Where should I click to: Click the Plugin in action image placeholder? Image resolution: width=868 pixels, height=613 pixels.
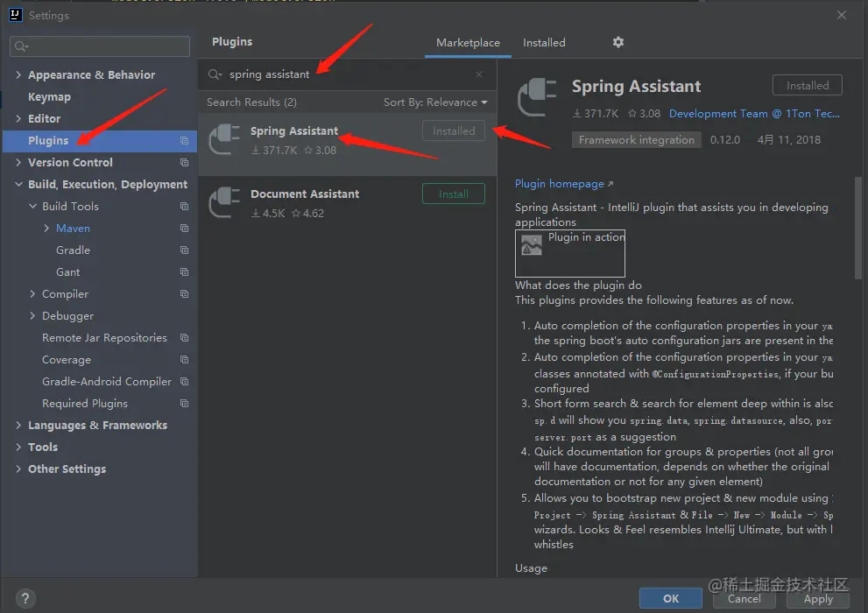coord(569,253)
